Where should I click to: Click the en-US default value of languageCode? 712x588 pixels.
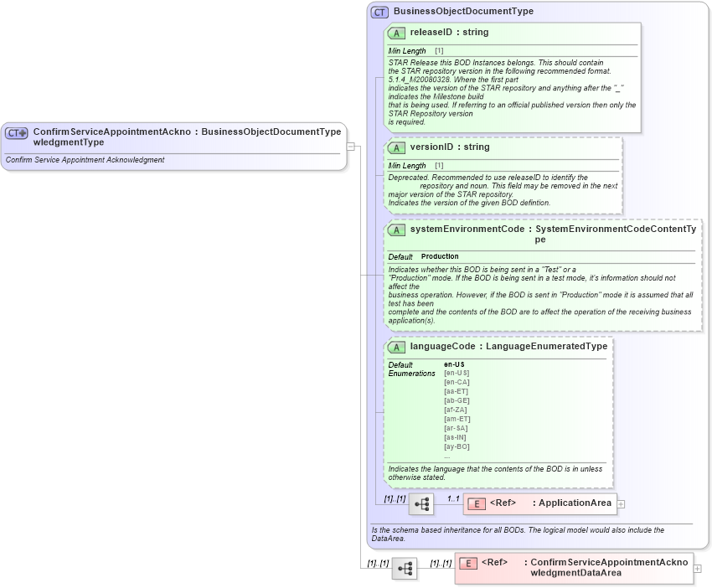coord(452,364)
